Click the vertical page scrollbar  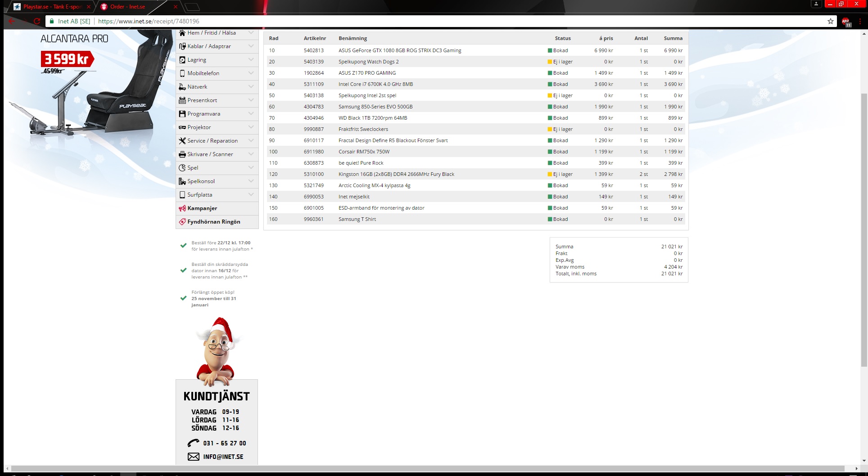click(863, 229)
